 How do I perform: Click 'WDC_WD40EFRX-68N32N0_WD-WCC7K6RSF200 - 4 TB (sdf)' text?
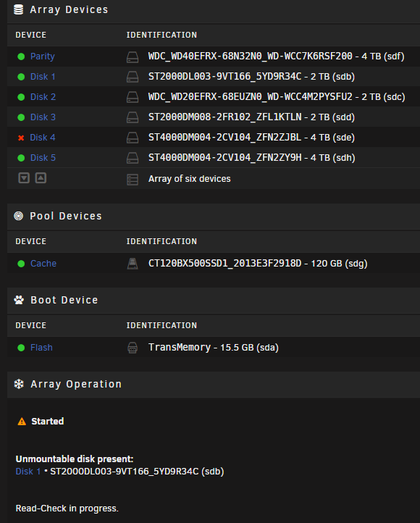click(277, 57)
